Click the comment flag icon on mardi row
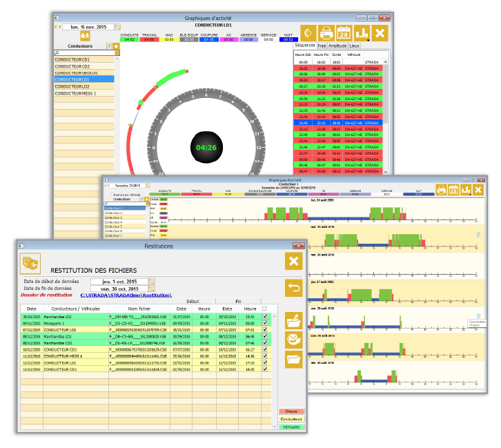This screenshot has width=501, height=448. coord(478,235)
